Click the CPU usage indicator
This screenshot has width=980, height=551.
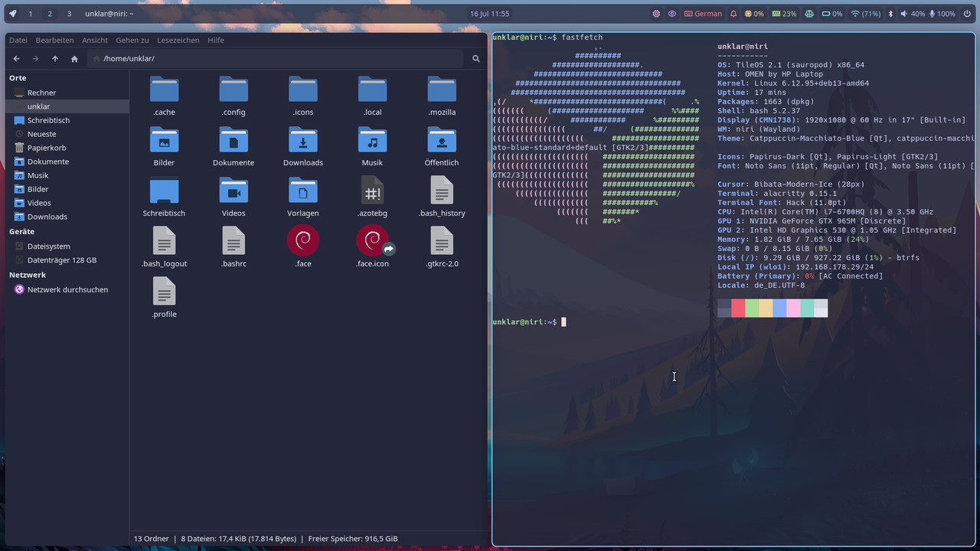pyautogui.click(x=754, y=14)
